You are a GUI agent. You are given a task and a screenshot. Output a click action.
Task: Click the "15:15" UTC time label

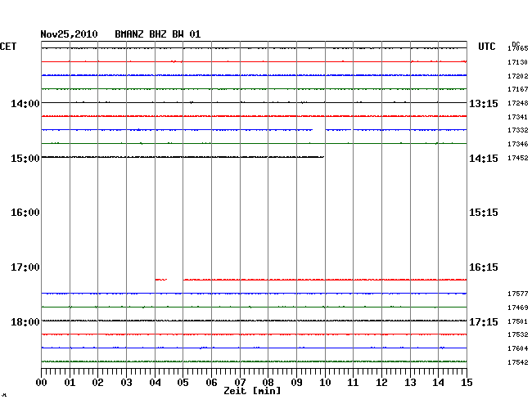484,213
